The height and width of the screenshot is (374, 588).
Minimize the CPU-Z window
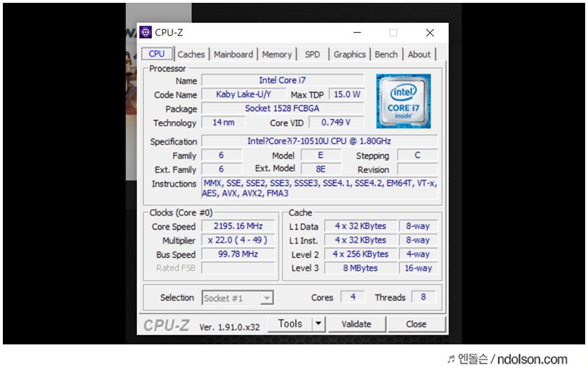pyautogui.click(x=357, y=32)
